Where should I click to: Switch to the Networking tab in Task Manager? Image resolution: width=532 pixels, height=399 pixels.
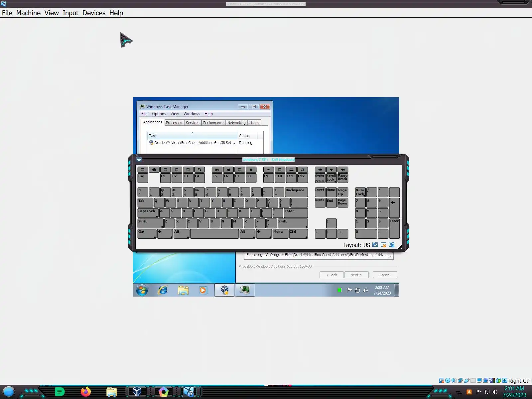coord(236,123)
